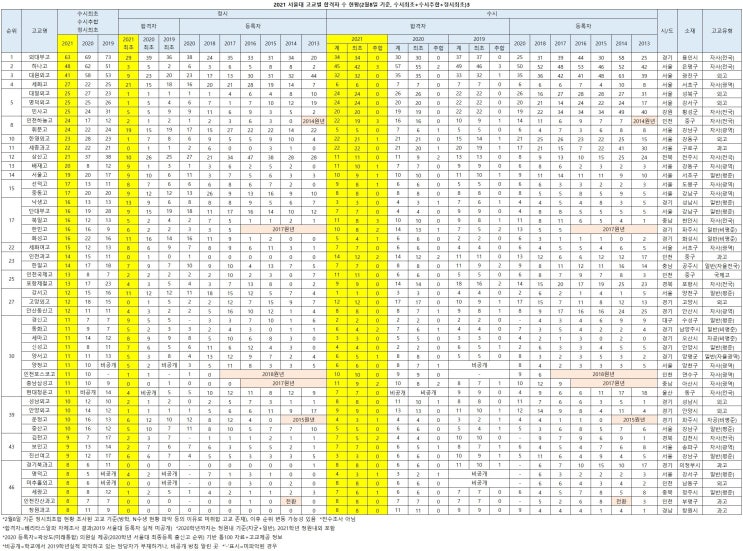743x551 pixels.
Task: Click the 정시 group header cell
Action: 222,14
